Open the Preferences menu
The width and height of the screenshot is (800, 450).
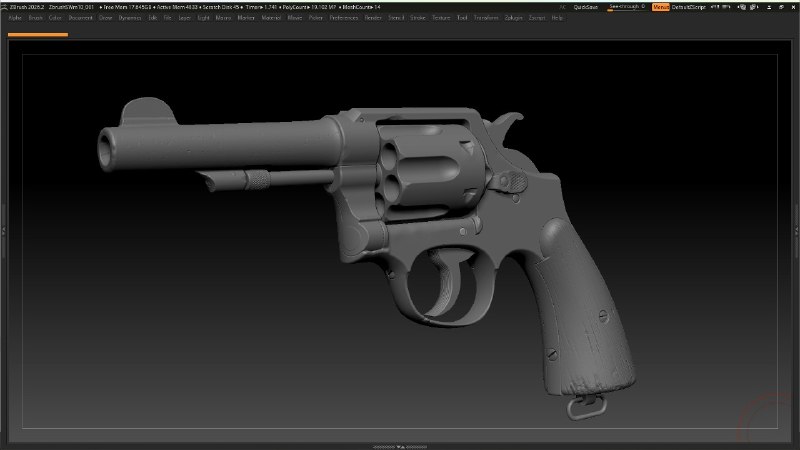coord(344,18)
